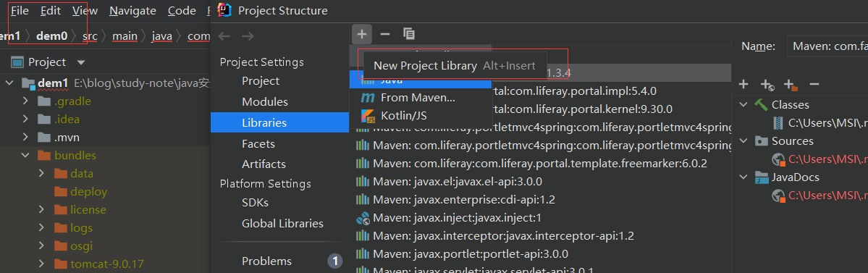Collapse the bundles folder in project tree
868x273 pixels.
tap(25, 155)
